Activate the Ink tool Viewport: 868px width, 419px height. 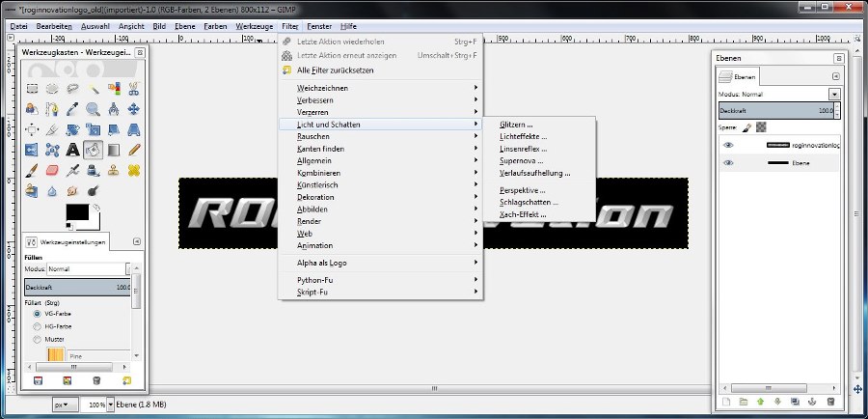(x=93, y=171)
